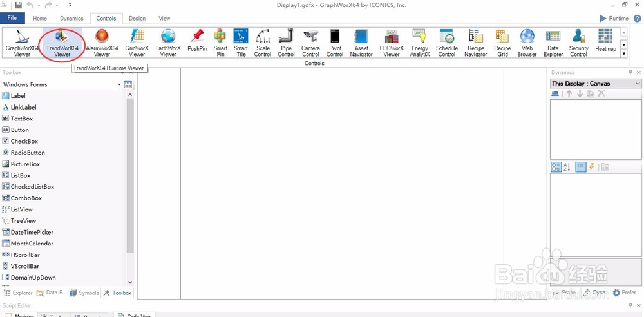The height and width of the screenshot is (317, 644).
Task: Insert a Recipe Grid control
Action: [x=503, y=43]
